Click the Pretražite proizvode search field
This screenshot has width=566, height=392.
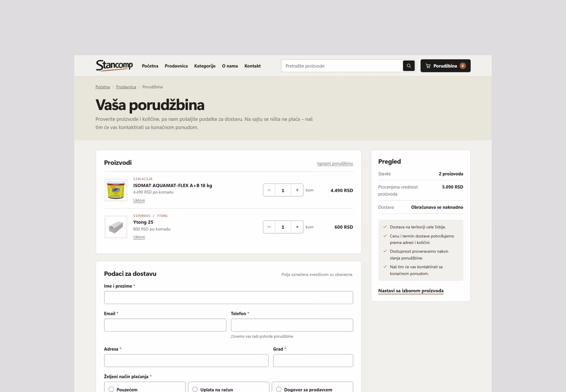342,66
